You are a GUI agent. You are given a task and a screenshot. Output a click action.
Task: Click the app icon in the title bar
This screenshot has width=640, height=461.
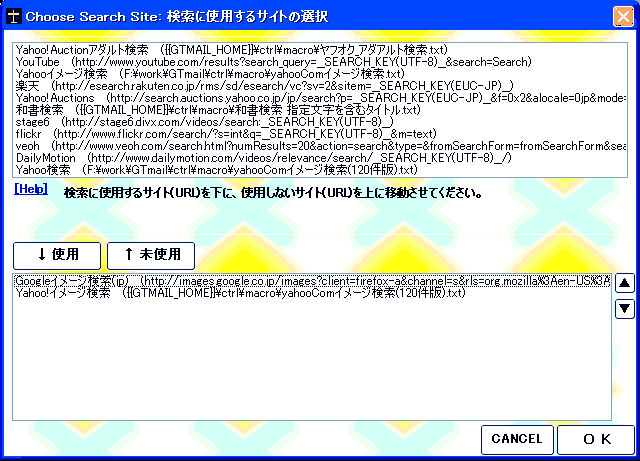[13, 17]
